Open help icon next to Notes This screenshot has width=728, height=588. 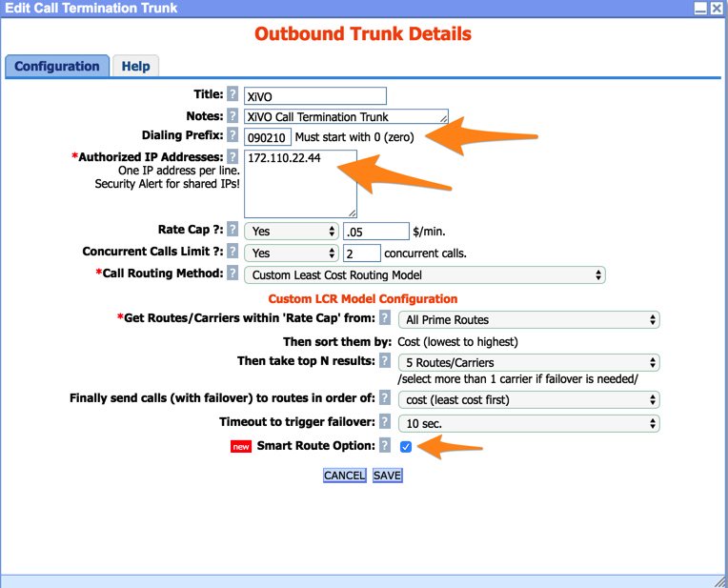233,115
